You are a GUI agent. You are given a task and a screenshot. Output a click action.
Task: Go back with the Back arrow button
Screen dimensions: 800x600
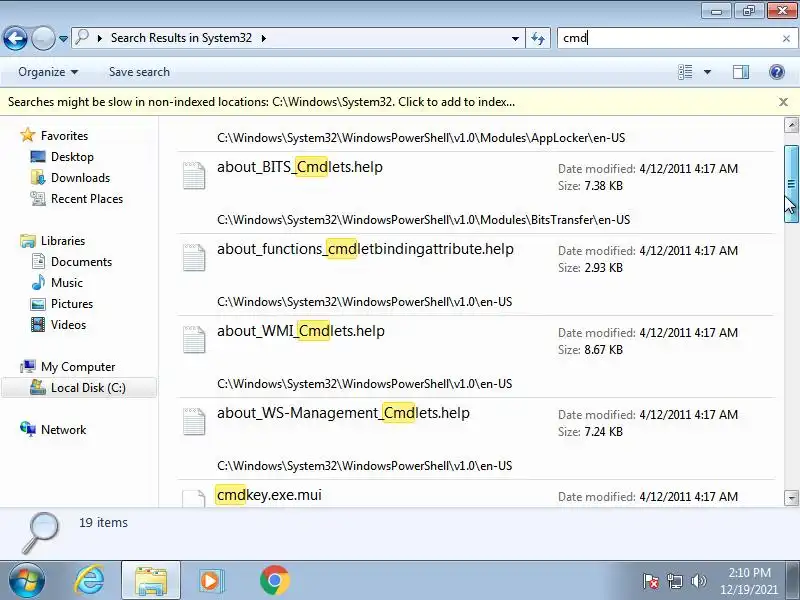click(x=15, y=38)
